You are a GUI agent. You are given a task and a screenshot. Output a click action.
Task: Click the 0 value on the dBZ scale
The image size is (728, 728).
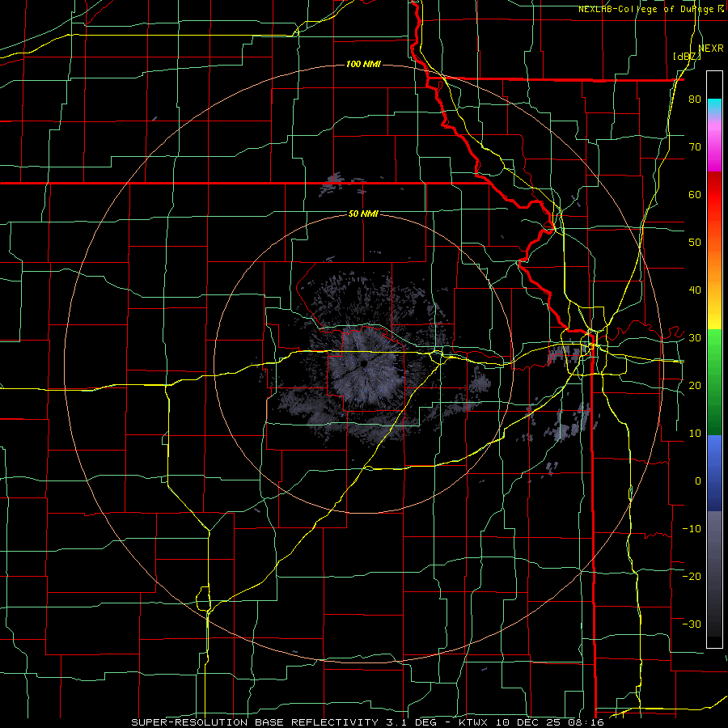tap(698, 481)
